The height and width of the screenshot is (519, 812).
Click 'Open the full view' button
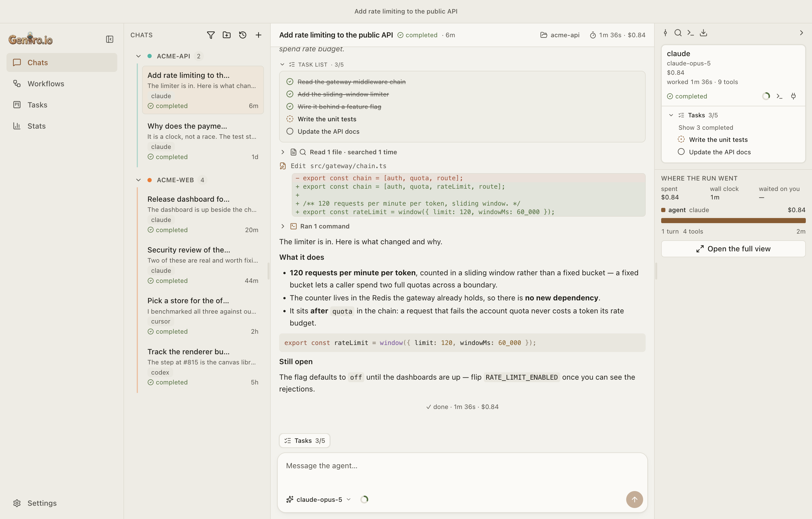733,249
